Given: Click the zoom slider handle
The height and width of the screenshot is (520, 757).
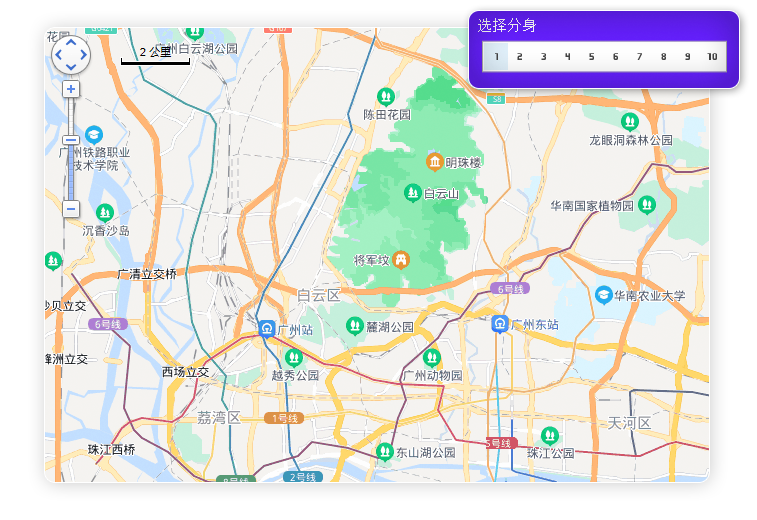Looking at the screenshot, I should click(71, 140).
